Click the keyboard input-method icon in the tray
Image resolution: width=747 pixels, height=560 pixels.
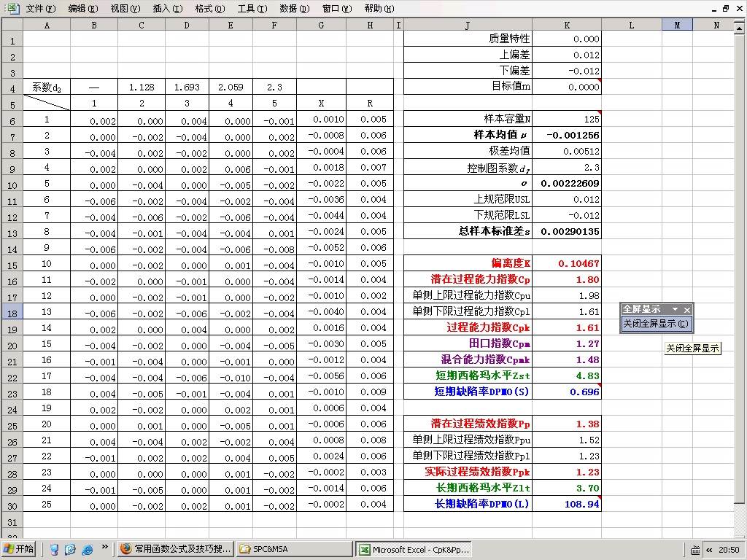pyautogui.click(x=695, y=550)
